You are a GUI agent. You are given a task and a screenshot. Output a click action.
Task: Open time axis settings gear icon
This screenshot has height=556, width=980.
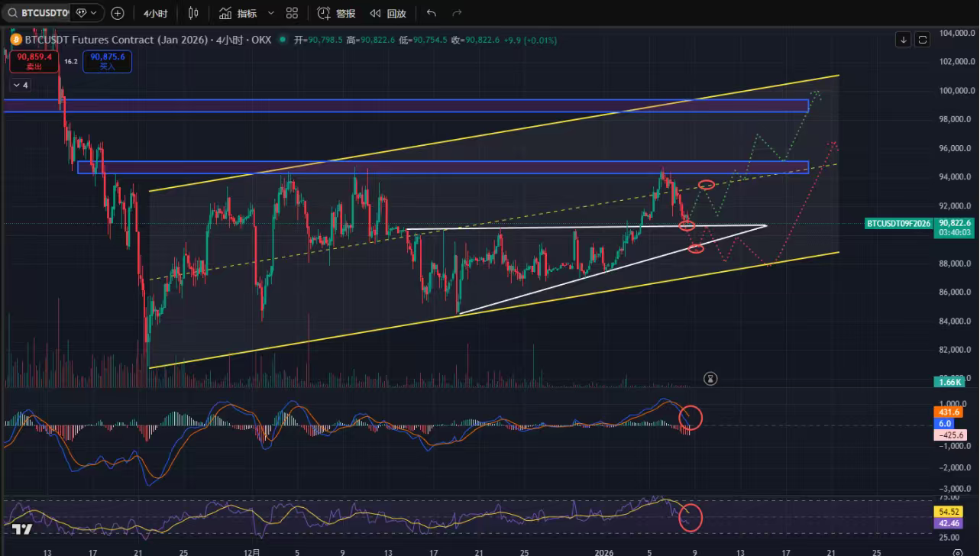[957, 551]
